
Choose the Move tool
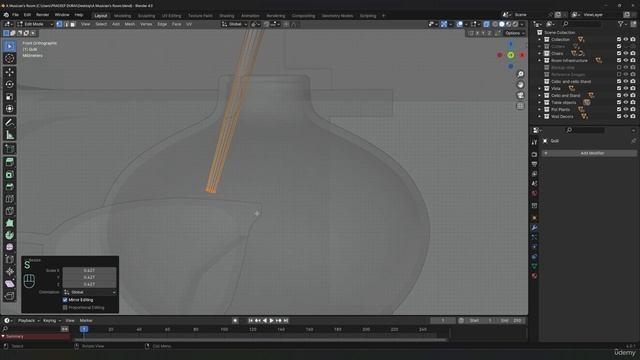[x=9, y=72]
